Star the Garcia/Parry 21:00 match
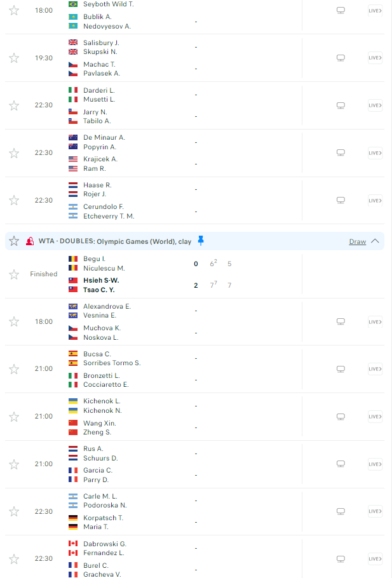 (x=14, y=464)
